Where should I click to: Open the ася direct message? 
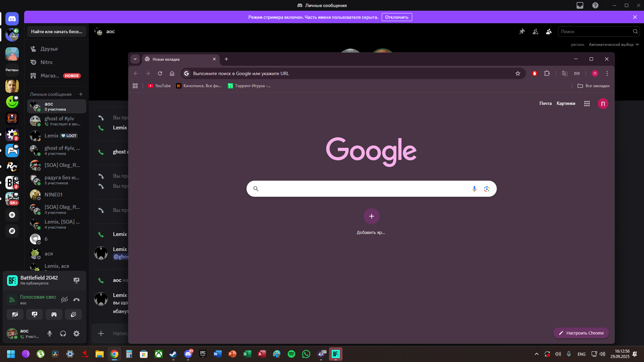57,254
